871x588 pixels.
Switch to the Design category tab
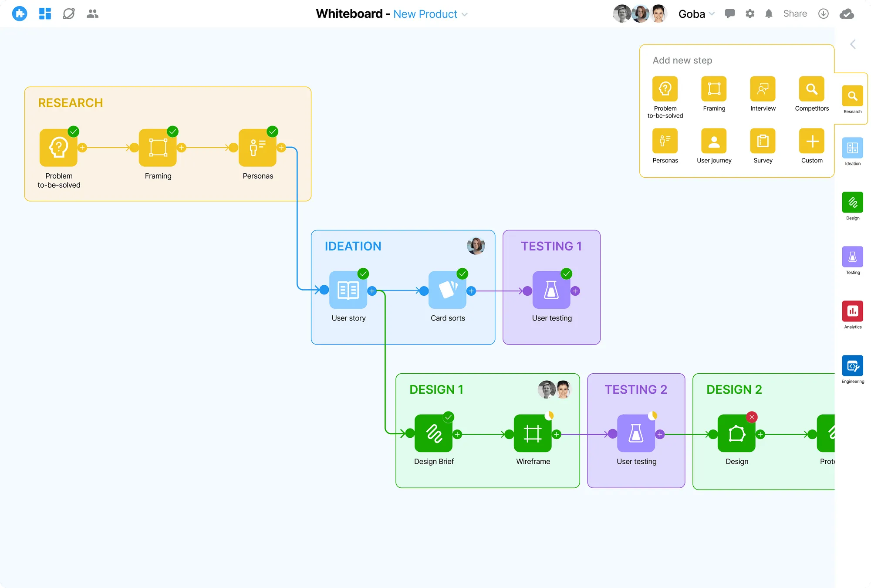click(x=852, y=203)
